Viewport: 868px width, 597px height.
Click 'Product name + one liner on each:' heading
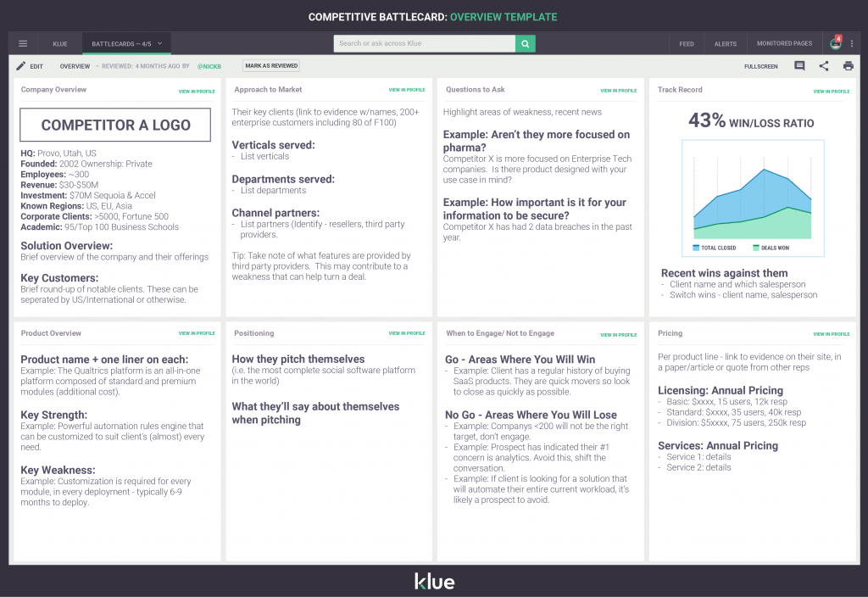[104, 360]
